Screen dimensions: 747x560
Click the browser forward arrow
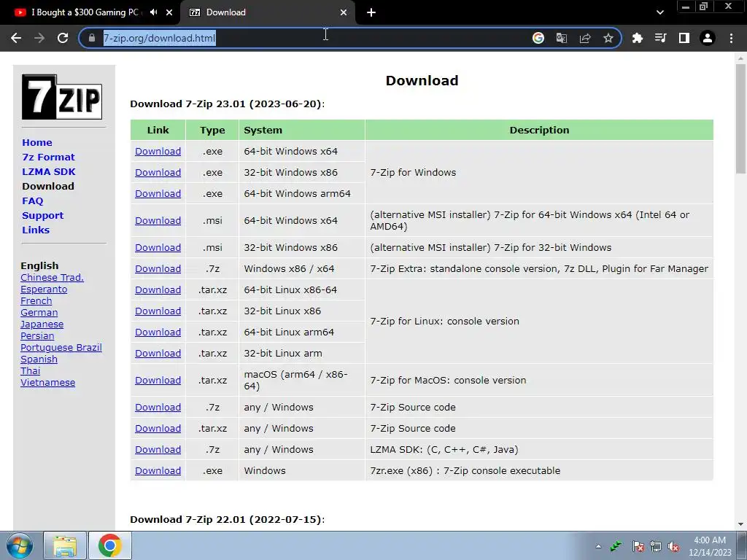coord(39,38)
